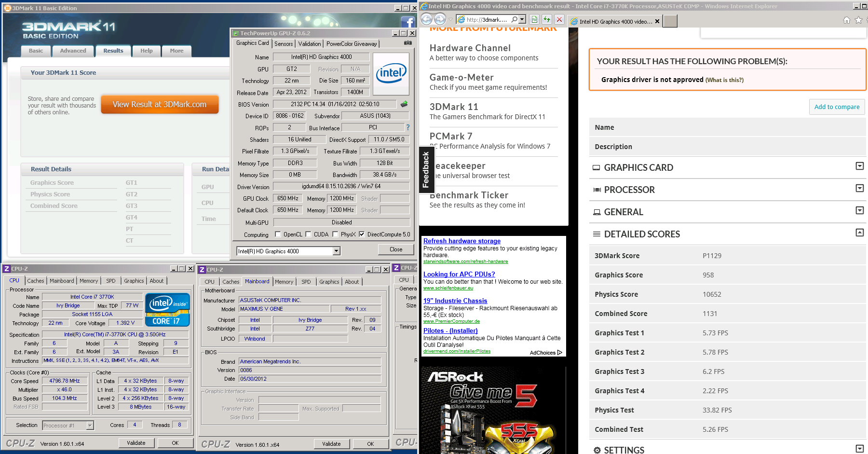The height and width of the screenshot is (454, 868).
Task: Open the browser address bar dropdown arrow
Action: (522, 20)
